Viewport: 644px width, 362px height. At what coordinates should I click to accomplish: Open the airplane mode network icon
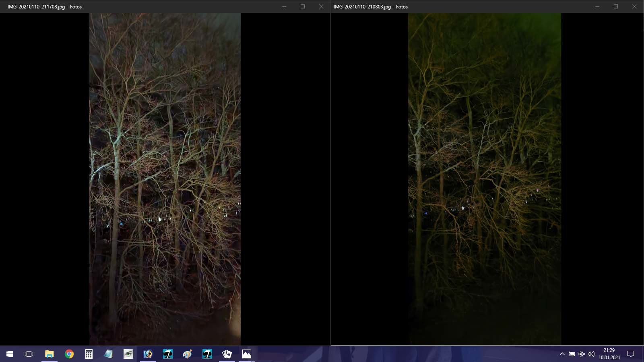pyautogui.click(x=581, y=354)
